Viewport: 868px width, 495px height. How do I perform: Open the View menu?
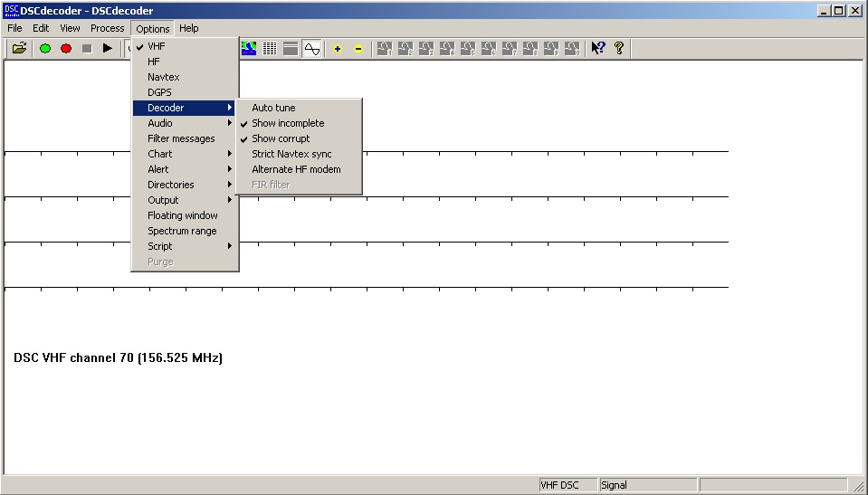point(70,28)
